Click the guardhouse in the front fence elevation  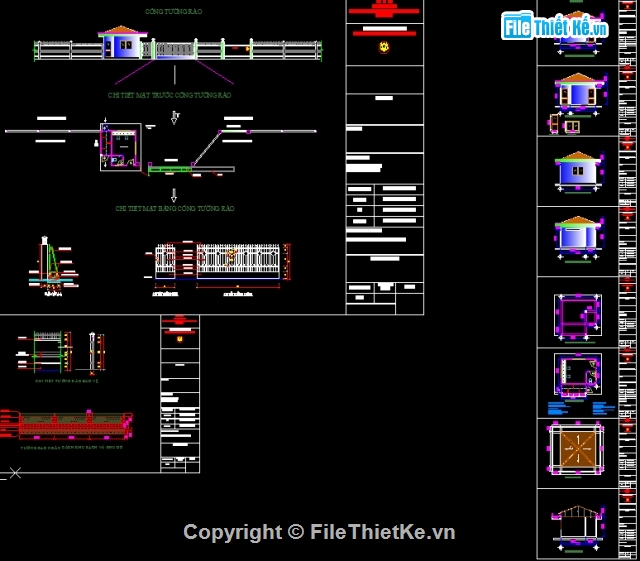(122, 42)
